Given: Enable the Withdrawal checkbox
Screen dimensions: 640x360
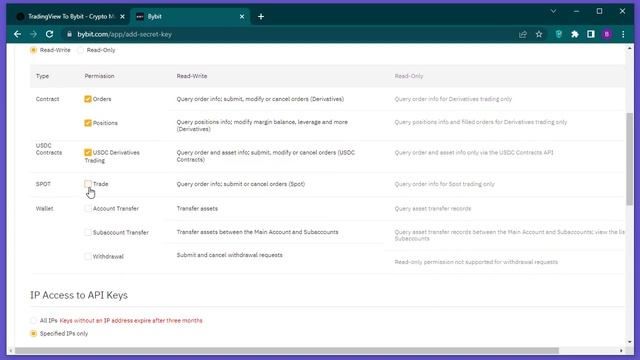Looking at the screenshot, I should click(x=88, y=256).
